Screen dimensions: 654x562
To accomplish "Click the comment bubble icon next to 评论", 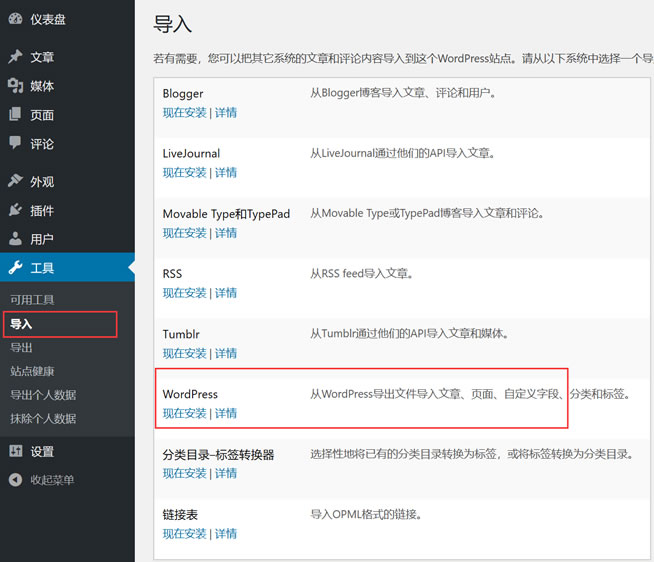I will pos(15,143).
